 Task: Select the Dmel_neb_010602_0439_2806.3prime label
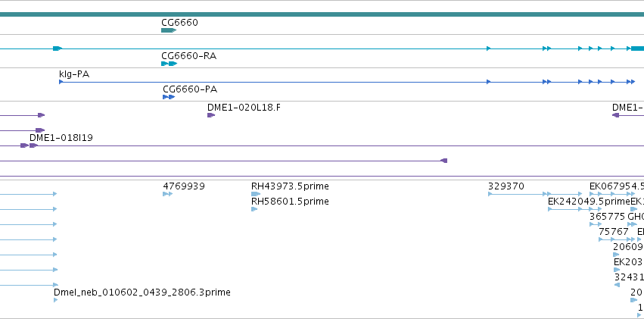click(142, 292)
